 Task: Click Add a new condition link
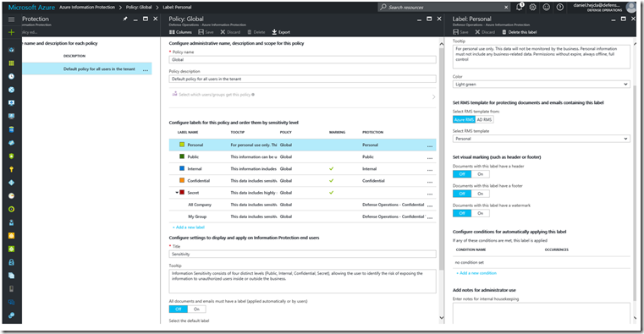(476, 273)
